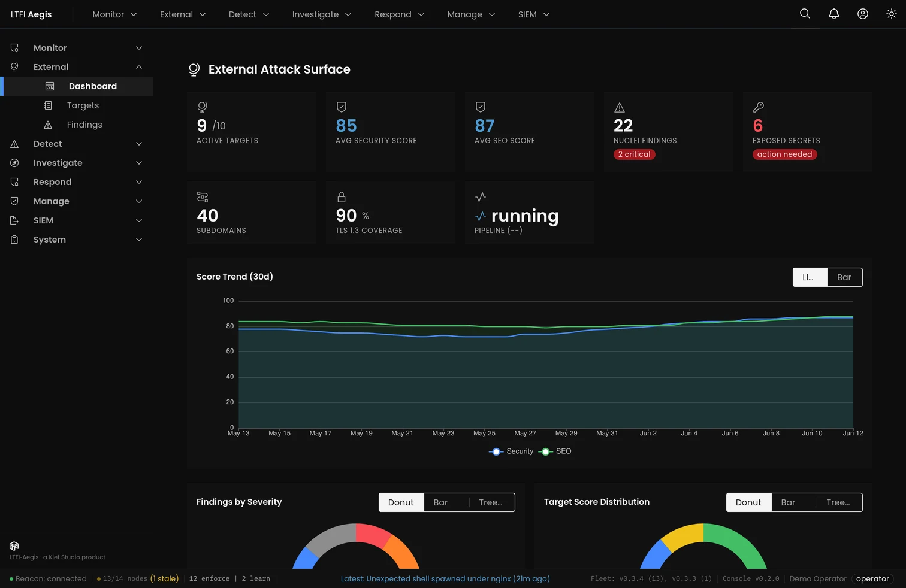906x588 pixels.
Task: Click the Monitor sidebar icon
Action: coord(14,48)
